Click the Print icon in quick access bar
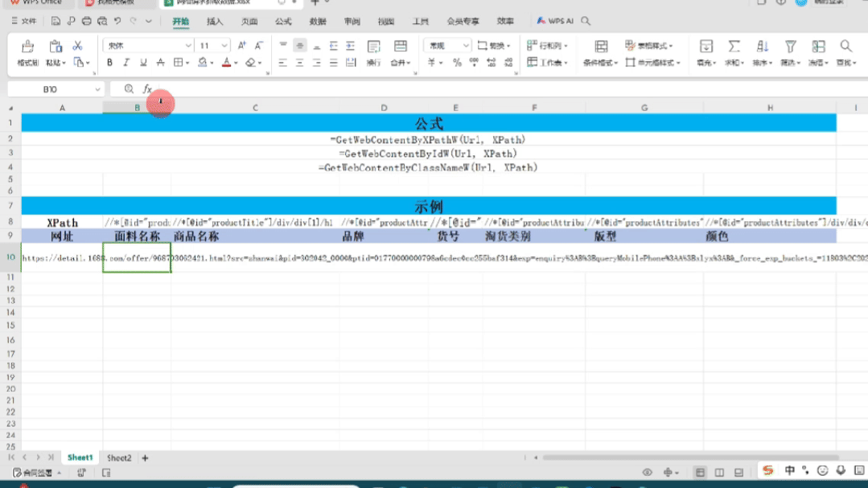 coord(86,21)
